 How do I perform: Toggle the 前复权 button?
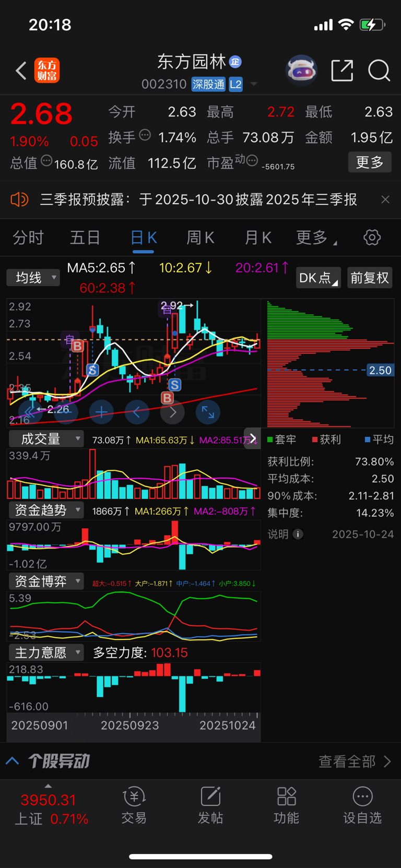[x=370, y=278]
